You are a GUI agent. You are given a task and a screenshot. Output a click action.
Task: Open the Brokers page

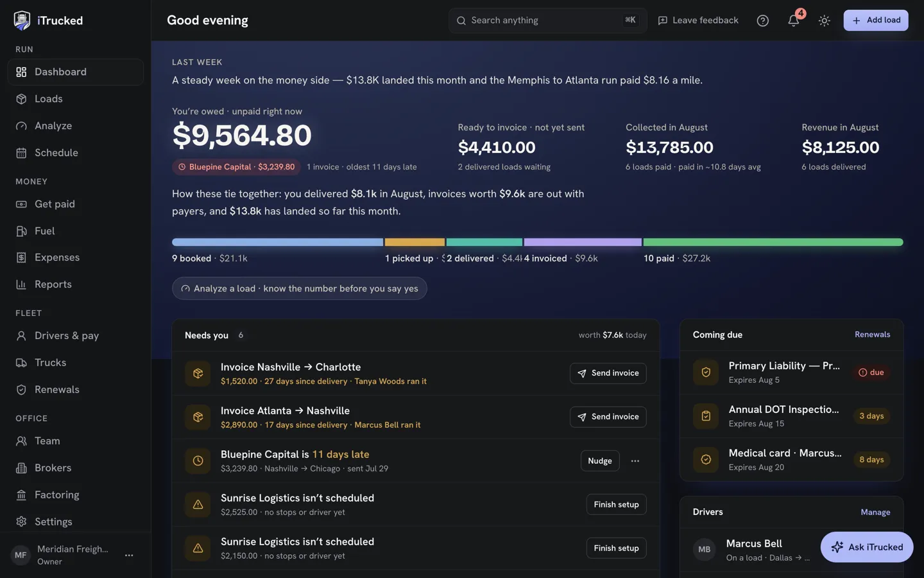pyautogui.click(x=75, y=468)
